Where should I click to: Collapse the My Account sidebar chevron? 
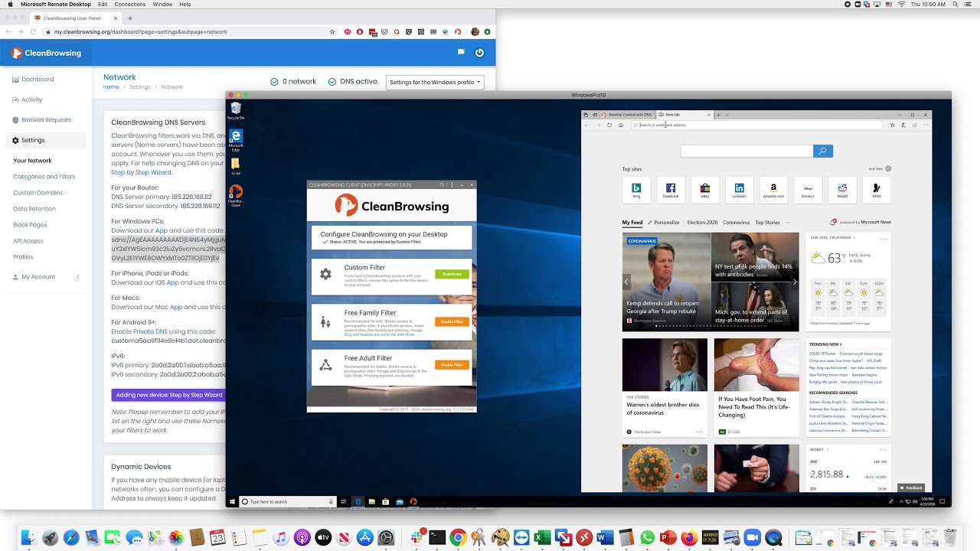[x=77, y=277]
